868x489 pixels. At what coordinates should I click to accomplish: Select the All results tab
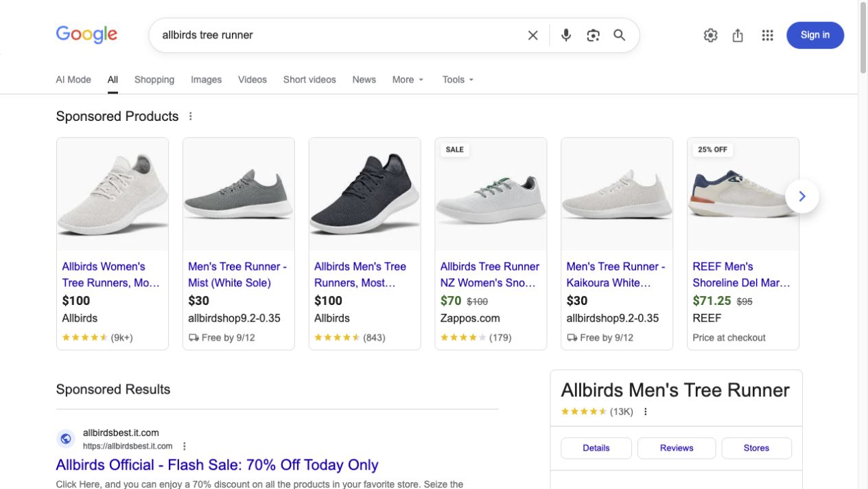pyautogui.click(x=113, y=80)
